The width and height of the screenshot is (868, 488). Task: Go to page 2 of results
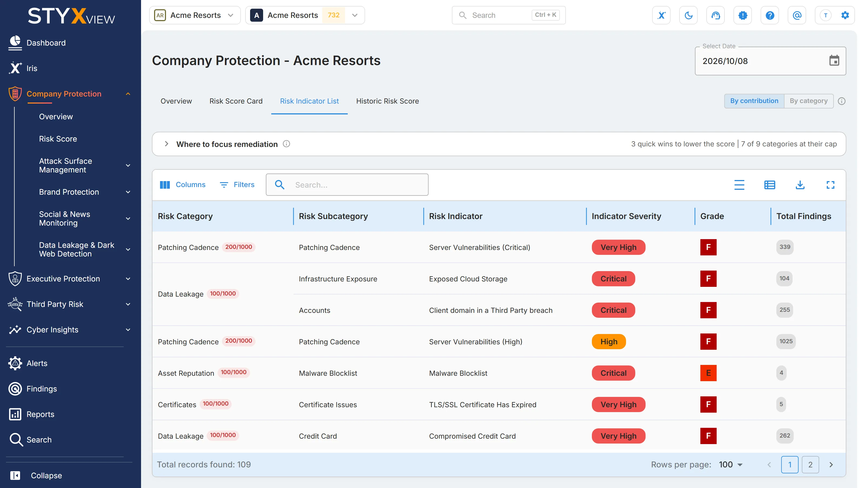click(x=810, y=464)
